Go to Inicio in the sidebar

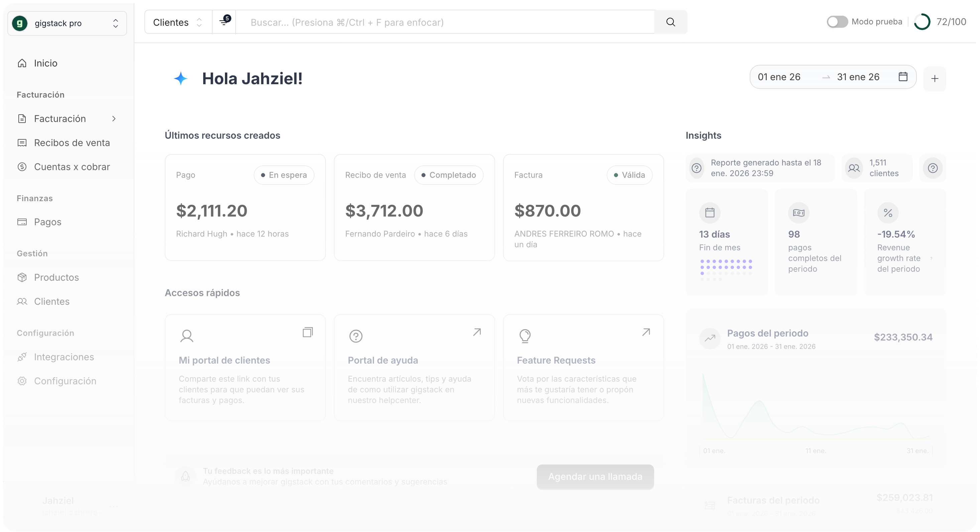coord(46,63)
